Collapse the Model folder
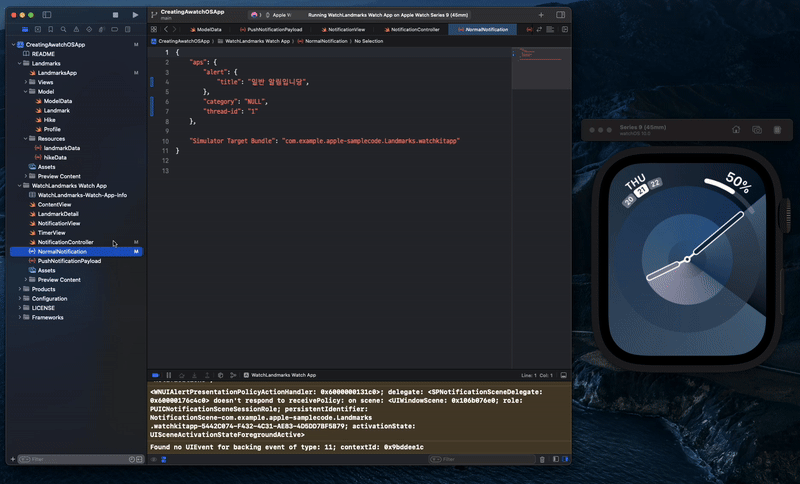 pyautogui.click(x=26, y=92)
